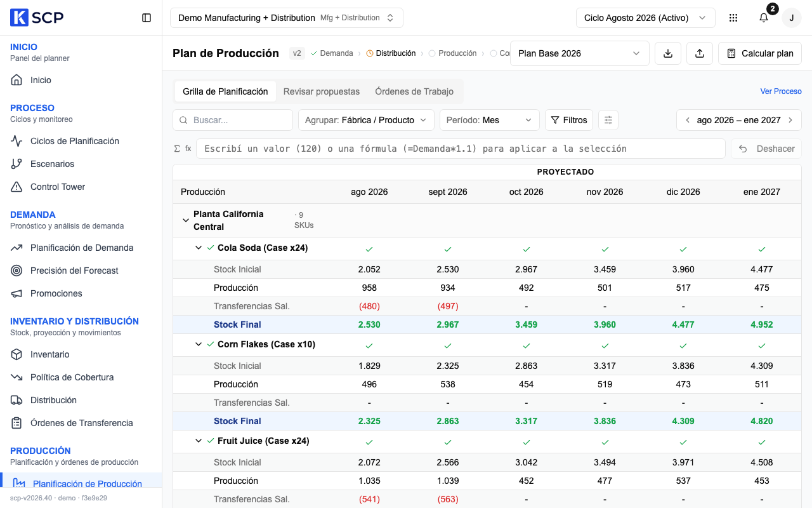This screenshot has height=508, width=812.
Task: Collapse the Fruit Juice (Case x24) row
Action: [199, 441]
